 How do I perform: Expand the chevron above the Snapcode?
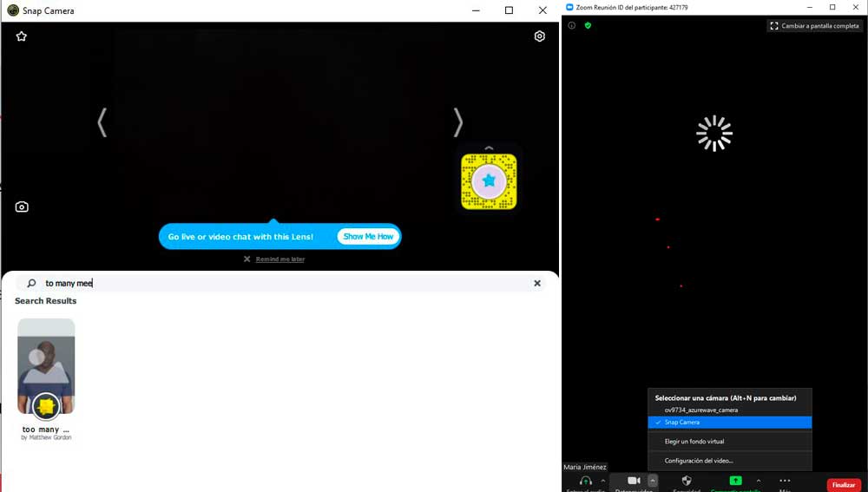(x=489, y=148)
